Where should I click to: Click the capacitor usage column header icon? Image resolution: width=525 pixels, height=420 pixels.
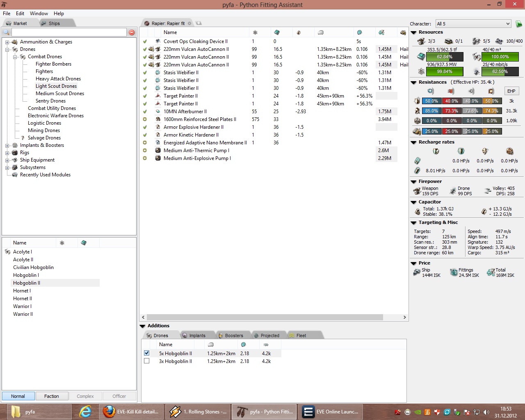click(299, 32)
